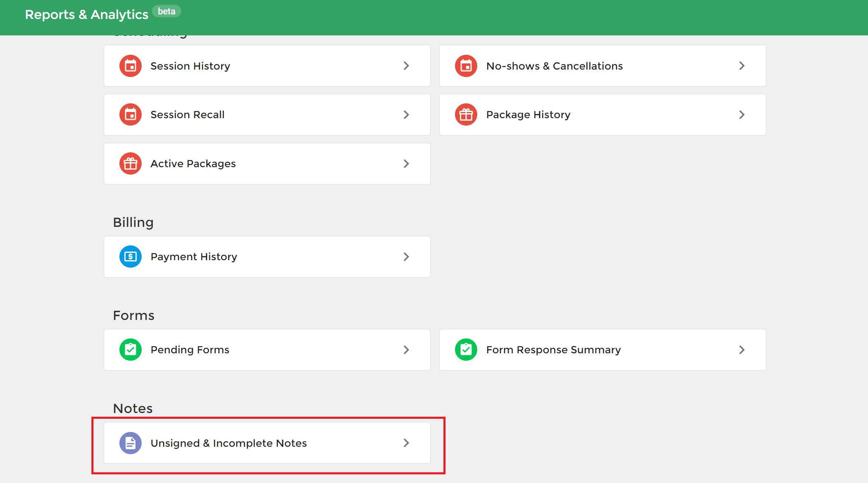Open the Form Response Summary report
Viewport: 868px width, 483px height.
tap(603, 350)
